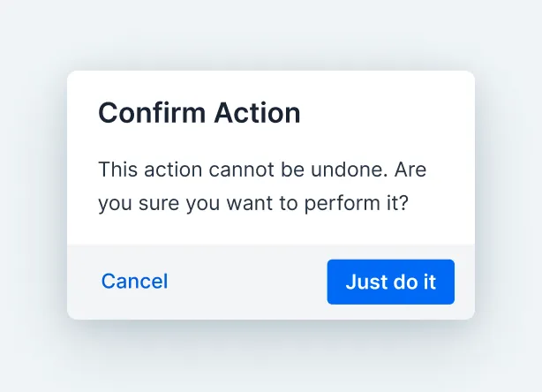This screenshot has height=392, width=542.
Task: Click the backdrop left of the dialog
Action: 33,194
